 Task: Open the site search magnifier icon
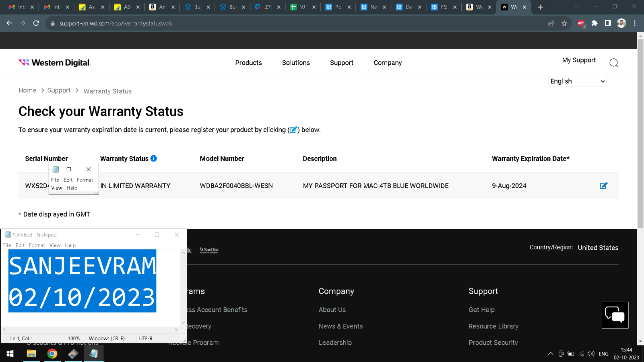(614, 63)
